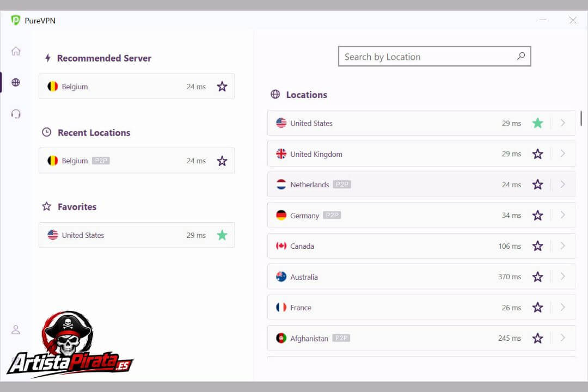Toggle favorite star for Netherlands
Screen dimensions: 588x392
coord(538,185)
